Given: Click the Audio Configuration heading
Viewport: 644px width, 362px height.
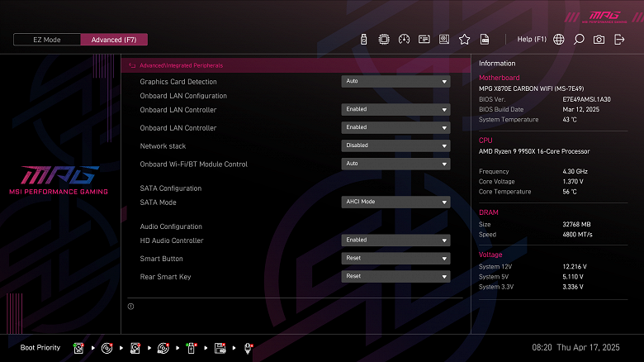Looking at the screenshot, I should tap(171, 226).
